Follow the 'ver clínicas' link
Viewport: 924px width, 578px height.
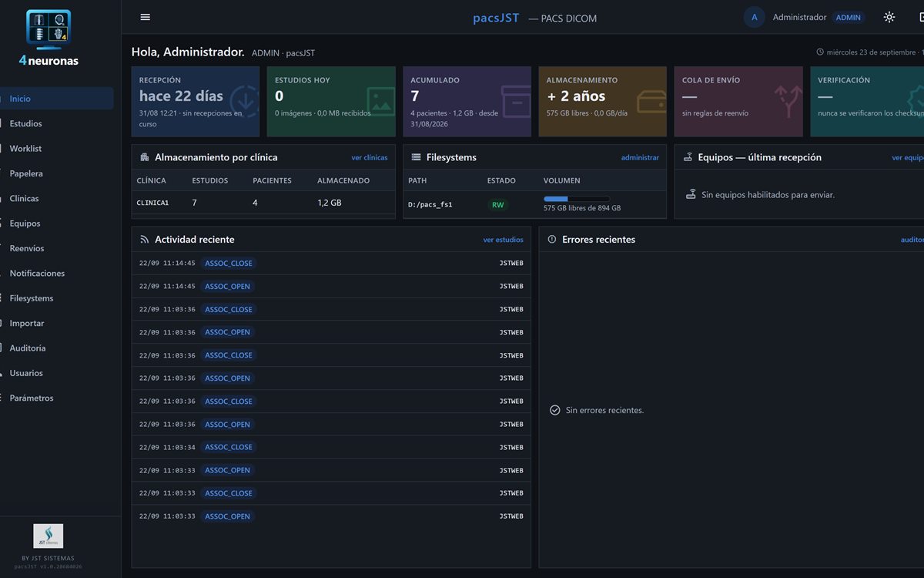[370, 158]
